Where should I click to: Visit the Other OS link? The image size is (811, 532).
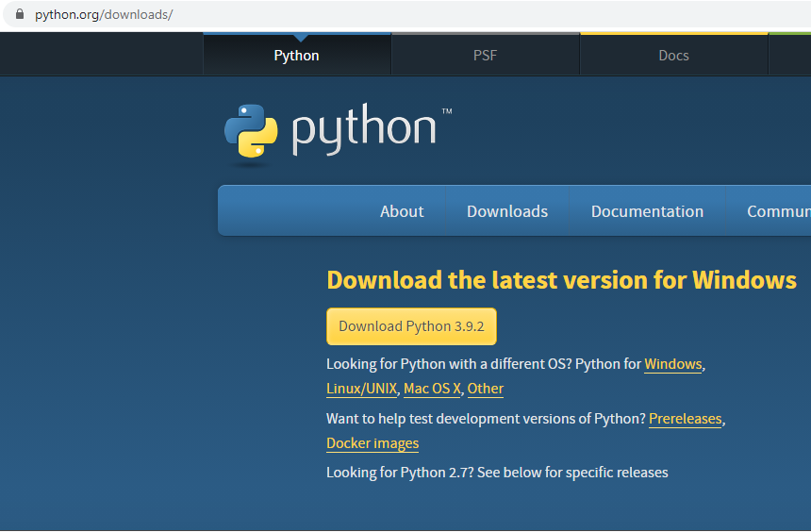pyautogui.click(x=486, y=389)
